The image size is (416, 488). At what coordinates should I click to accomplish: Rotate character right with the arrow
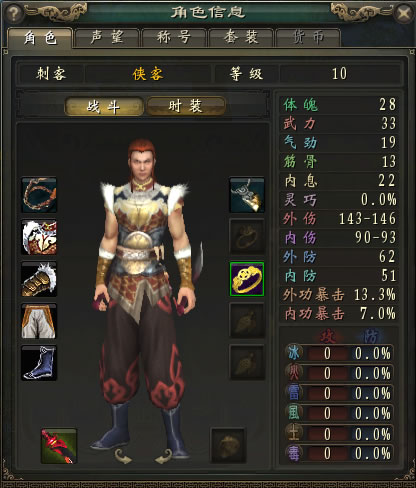coord(164,456)
